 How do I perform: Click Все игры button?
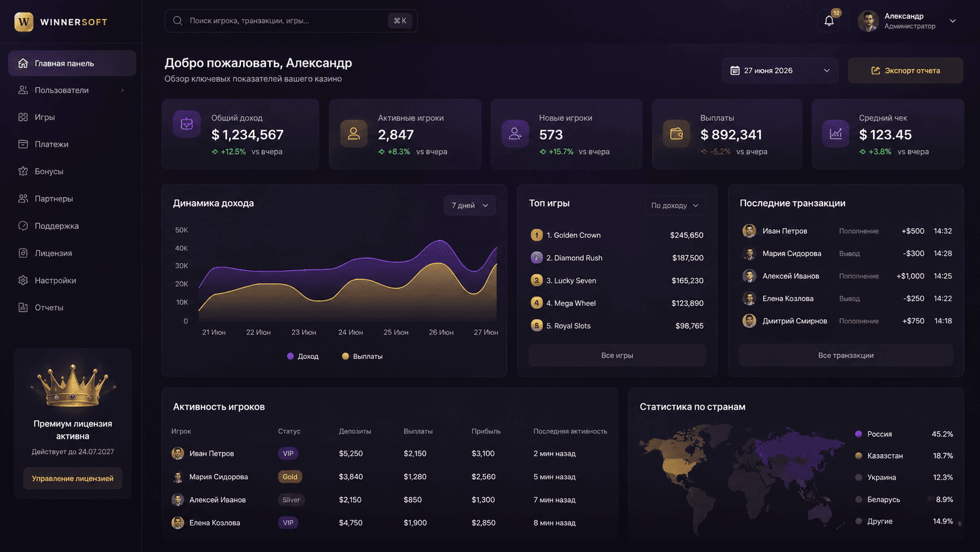pos(617,355)
